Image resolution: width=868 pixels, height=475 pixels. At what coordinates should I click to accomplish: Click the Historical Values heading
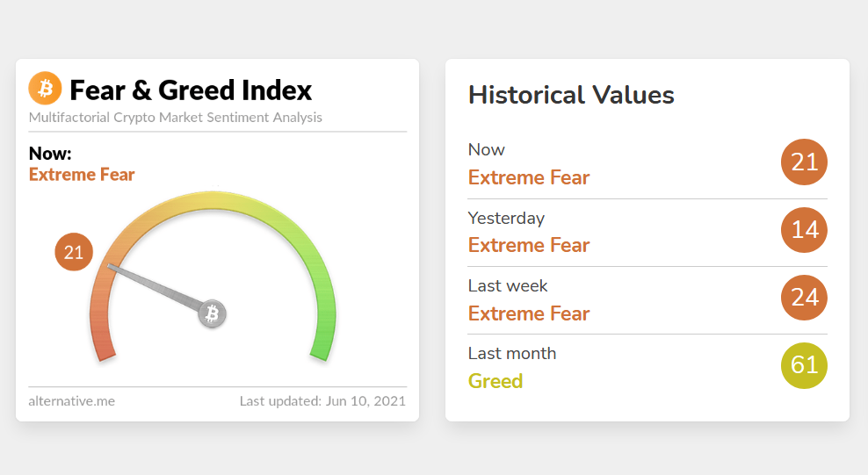571,95
